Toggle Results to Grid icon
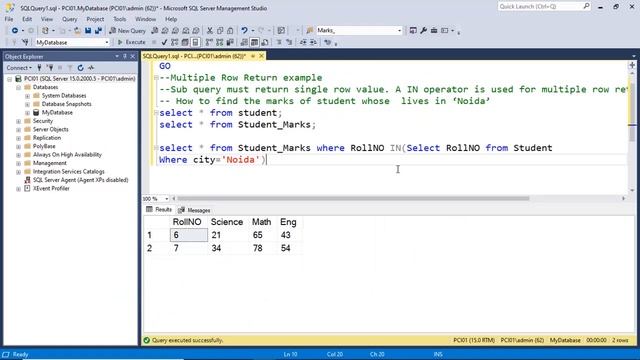The height and width of the screenshot is (360, 640). tap(254, 42)
